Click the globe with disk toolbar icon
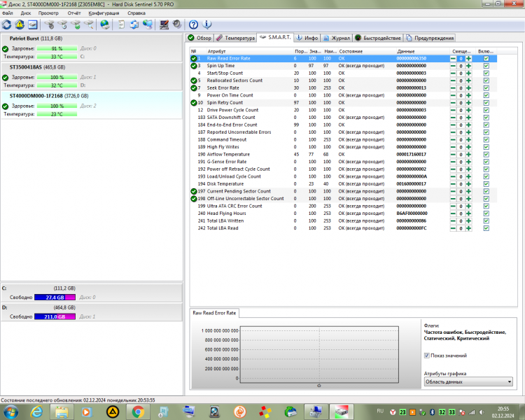Screen dimensions: 525x420 [x=105, y=24]
